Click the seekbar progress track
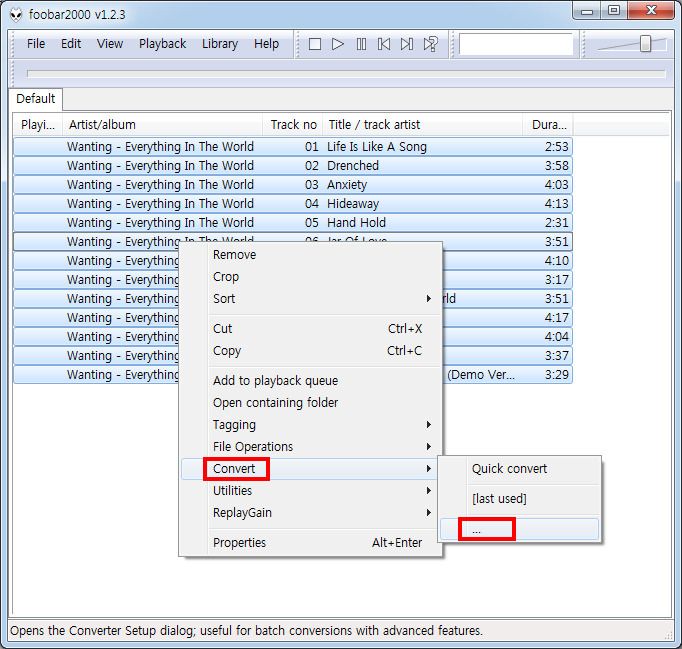The width and height of the screenshot is (682, 649). [346, 74]
